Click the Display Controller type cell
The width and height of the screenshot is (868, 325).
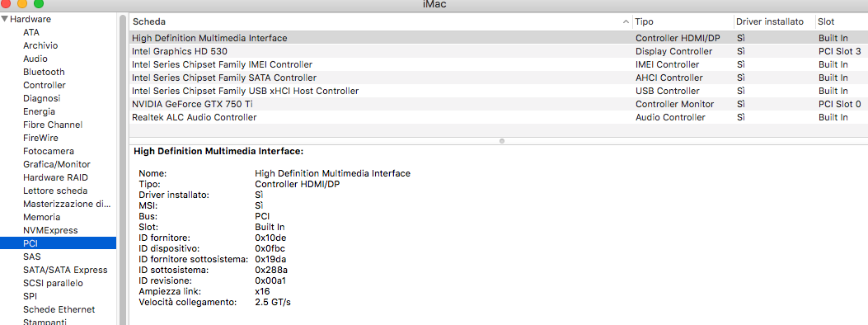673,51
